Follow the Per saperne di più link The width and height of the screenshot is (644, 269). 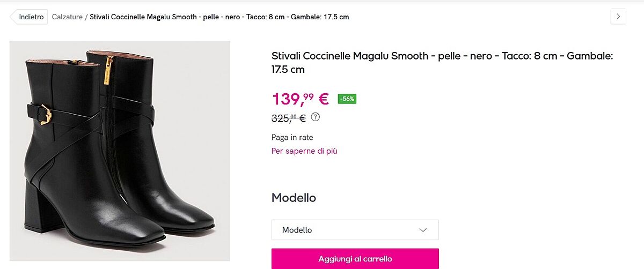pyautogui.click(x=304, y=151)
